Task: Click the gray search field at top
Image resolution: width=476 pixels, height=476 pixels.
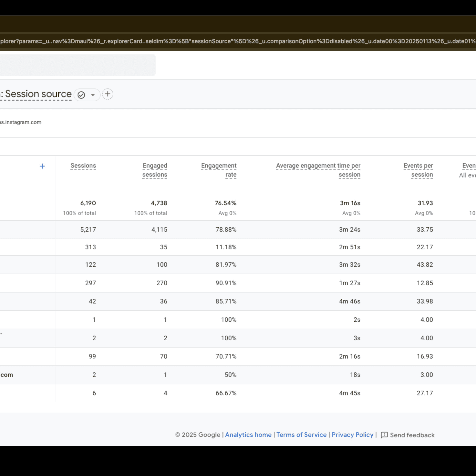Action: 78,65
